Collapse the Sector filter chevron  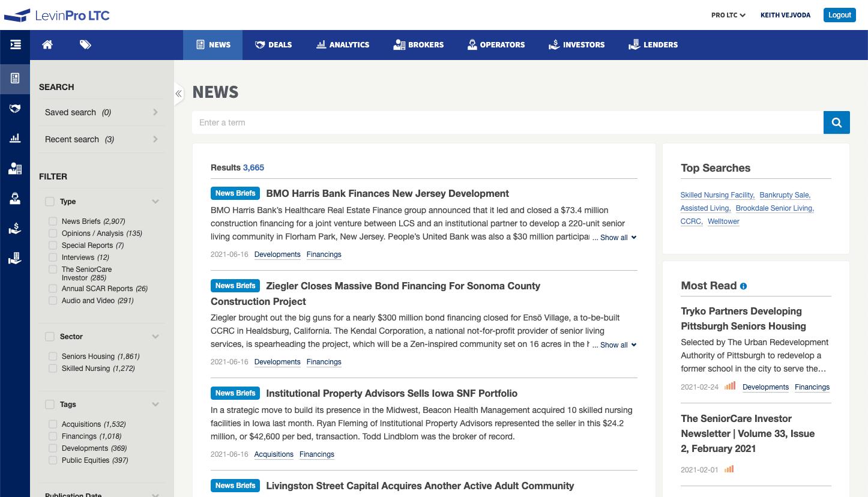click(x=155, y=337)
